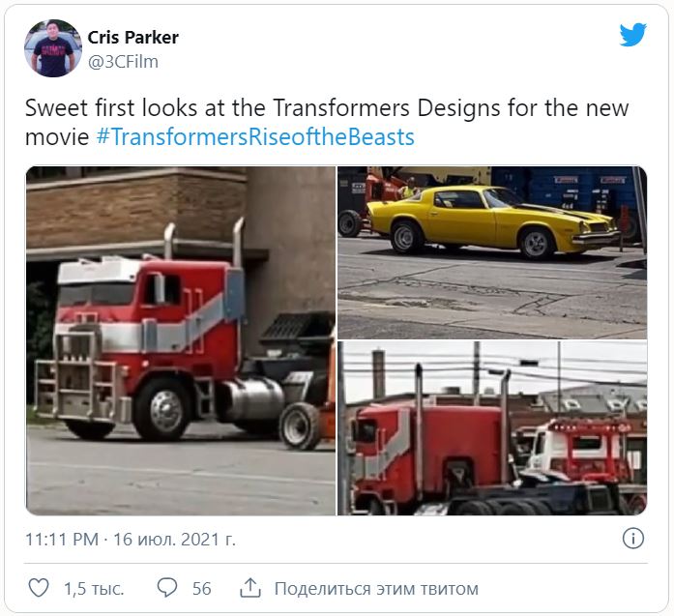The height and width of the screenshot is (616, 674).
Task: Click the tweet text about Transformers Designs
Action: tap(327, 123)
